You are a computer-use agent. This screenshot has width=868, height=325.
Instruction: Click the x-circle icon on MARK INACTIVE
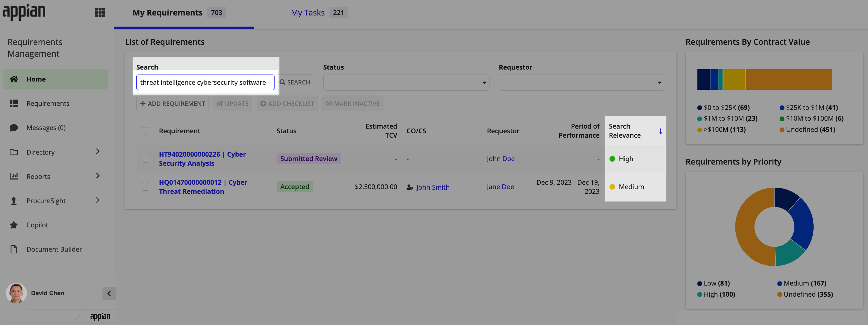tap(329, 103)
